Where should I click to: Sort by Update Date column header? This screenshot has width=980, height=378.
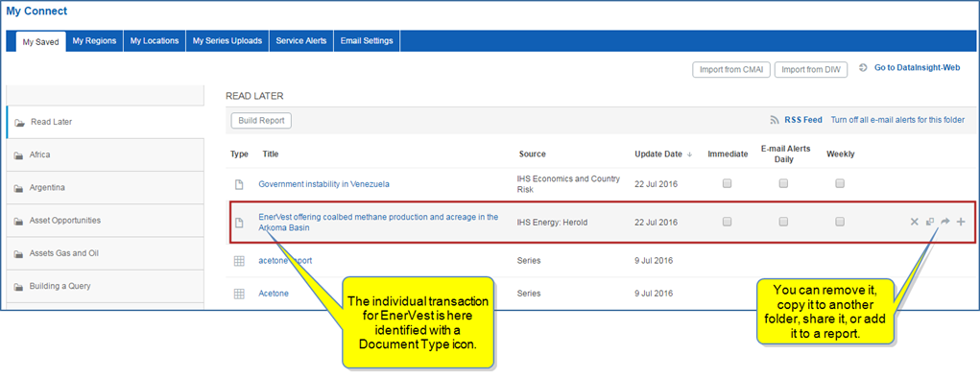(x=658, y=154)
